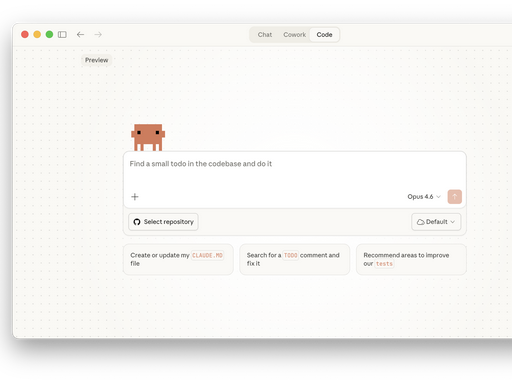Maximize the window with the green button
This screenshot has width=512, height=384.
point(49,34)
